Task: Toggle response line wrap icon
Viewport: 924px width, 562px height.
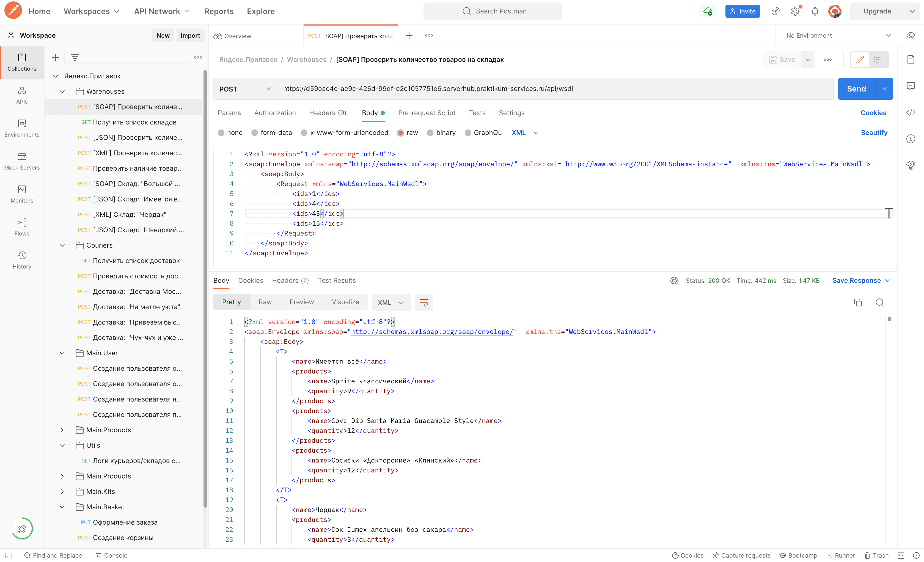Action: (424, 302)
